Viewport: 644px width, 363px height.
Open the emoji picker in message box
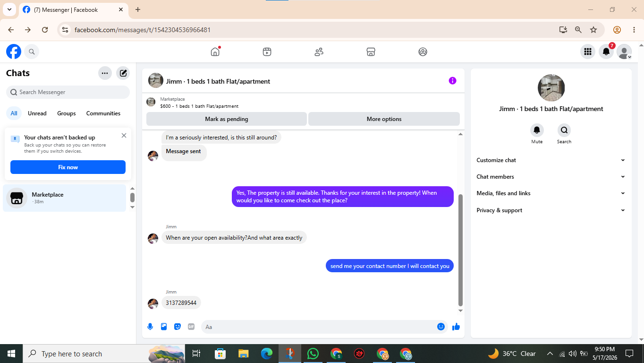pos(441,327)
